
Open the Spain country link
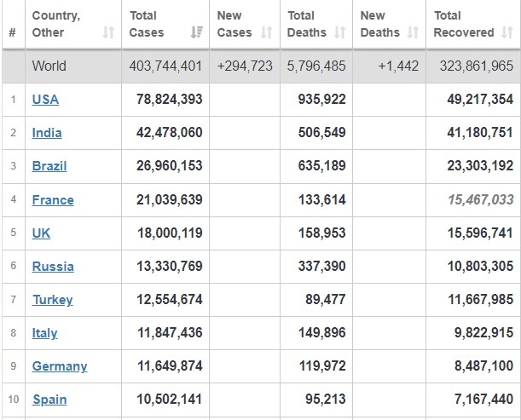click(x=49, y=400)
